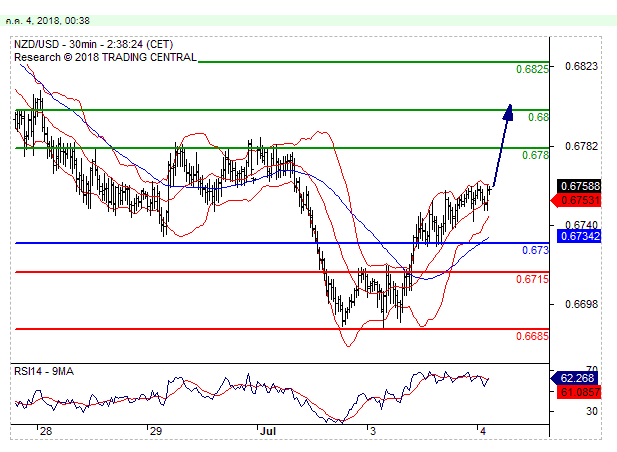The width and height of the screenshot is (617, 452).
Task: Click the RSI level 30 axis label
Action: [591, 411]
